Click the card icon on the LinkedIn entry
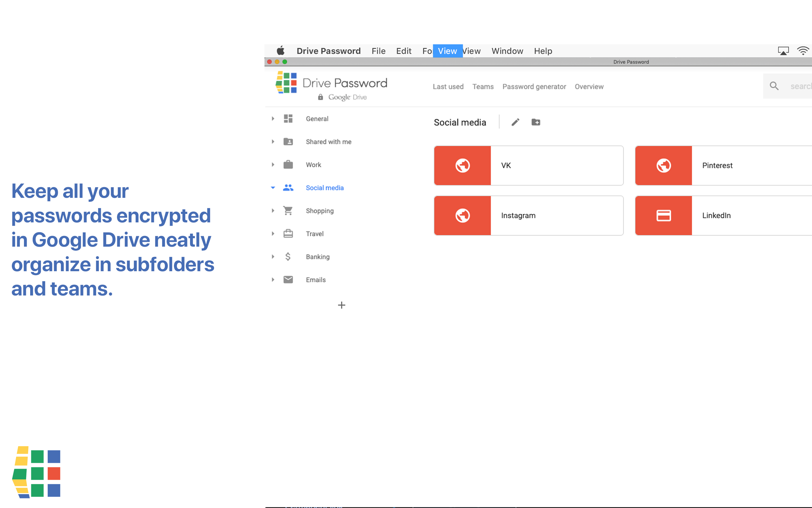 [x=664, y=215]
